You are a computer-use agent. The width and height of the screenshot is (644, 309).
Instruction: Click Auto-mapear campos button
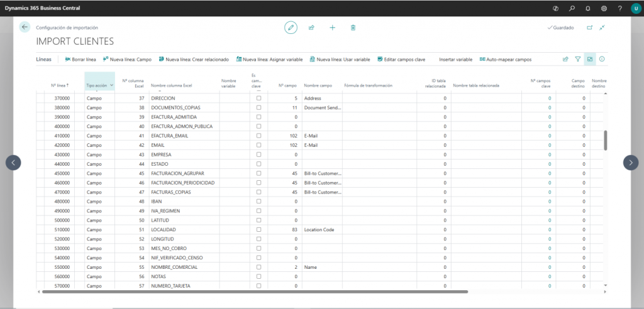click(x=506, y=59)
